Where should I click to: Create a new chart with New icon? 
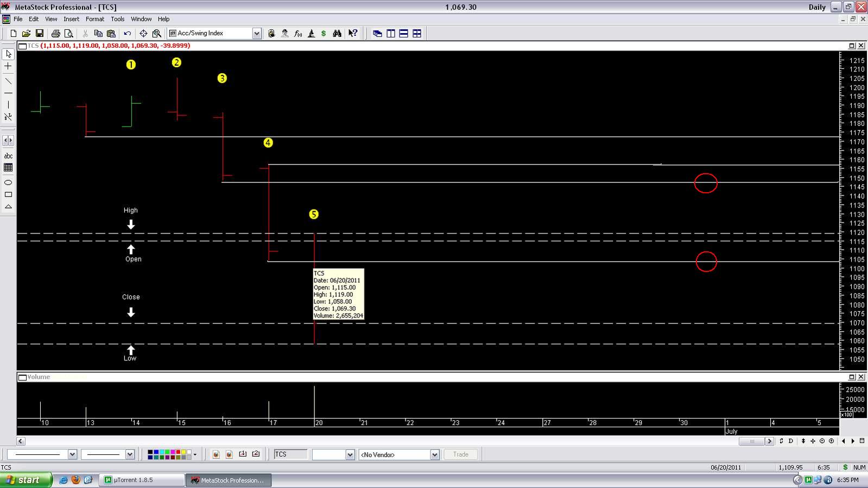click(14, 34)
